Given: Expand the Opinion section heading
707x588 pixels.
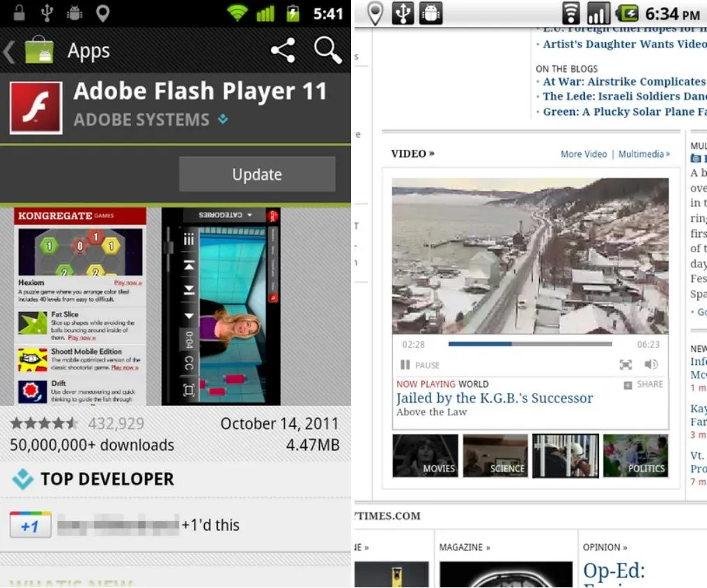Looking at the screenshot, I should pyautogui.click(x=605, y=548).
